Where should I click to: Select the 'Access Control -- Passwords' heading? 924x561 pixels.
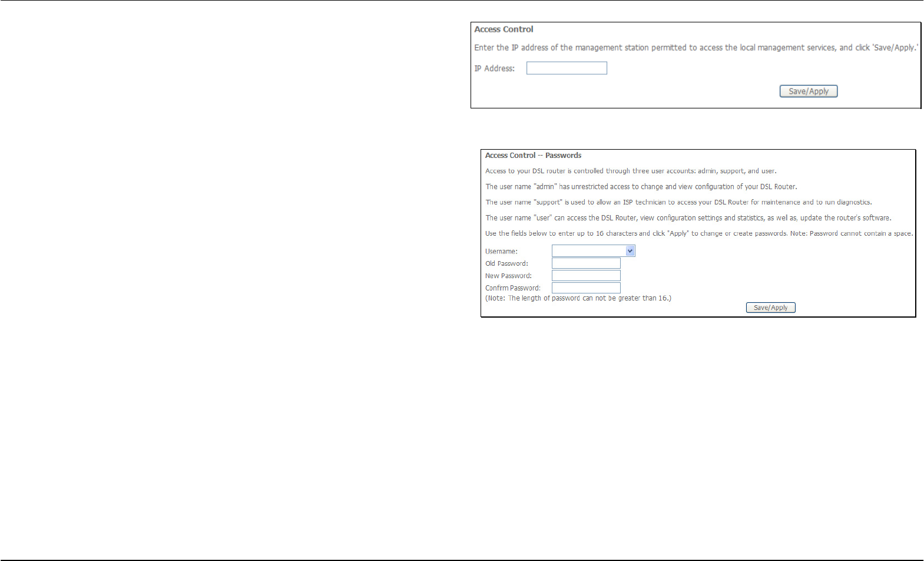pyautogui.click(x=534, y=156)
